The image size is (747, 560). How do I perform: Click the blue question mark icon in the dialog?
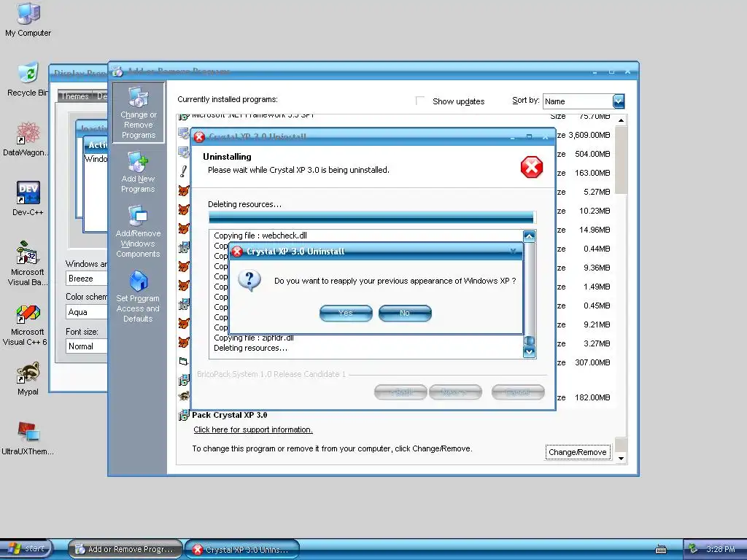[249, 281]
